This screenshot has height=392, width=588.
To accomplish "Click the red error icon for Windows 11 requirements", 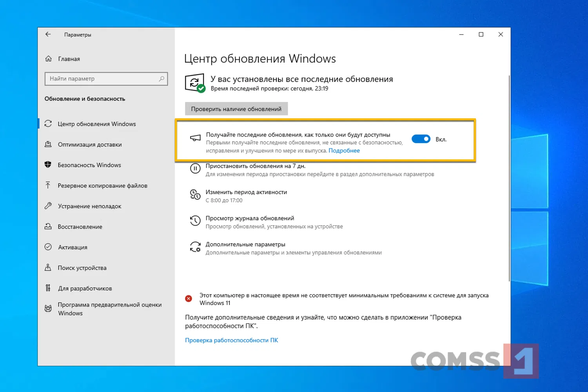I will [x=189, y=299].
